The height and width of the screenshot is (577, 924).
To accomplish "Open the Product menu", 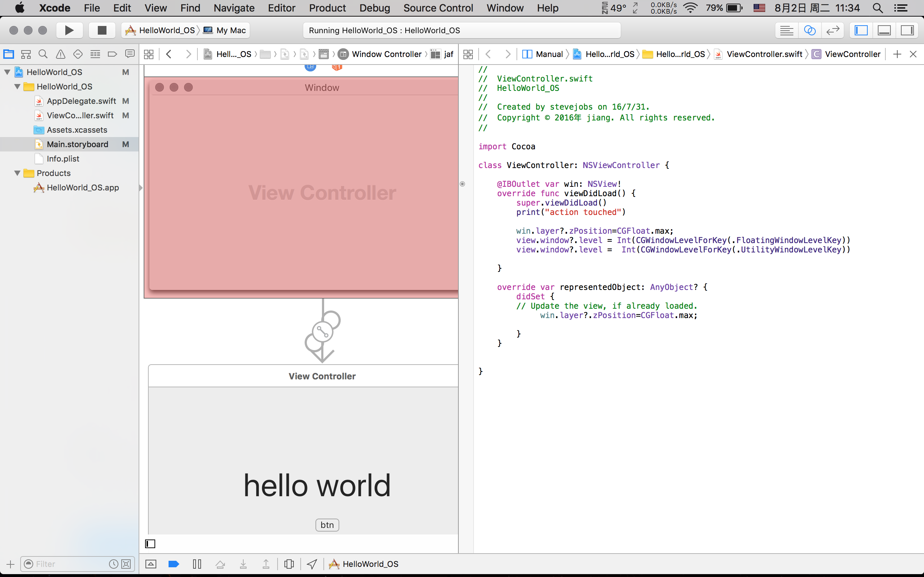I will (x=327, y=8).
